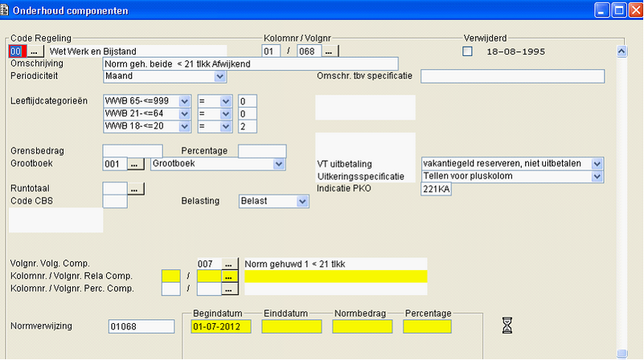Image resolution: width=644 pixels, height=360 pixels.
Task: Expand the VT uitbetaling dropdown
Action: click(x=597, y=164)
